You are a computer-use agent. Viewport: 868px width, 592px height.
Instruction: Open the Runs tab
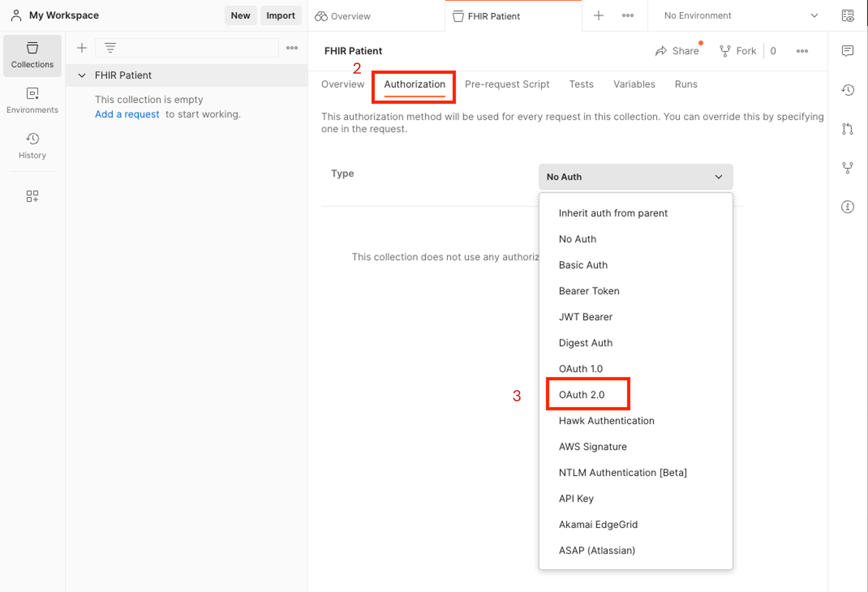[x=686, y=84]
